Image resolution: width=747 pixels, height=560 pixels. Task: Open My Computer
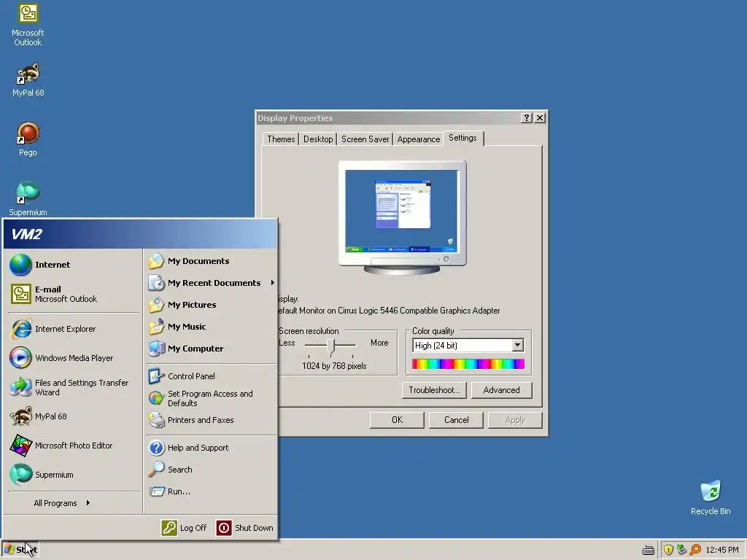tap(211, 349)
